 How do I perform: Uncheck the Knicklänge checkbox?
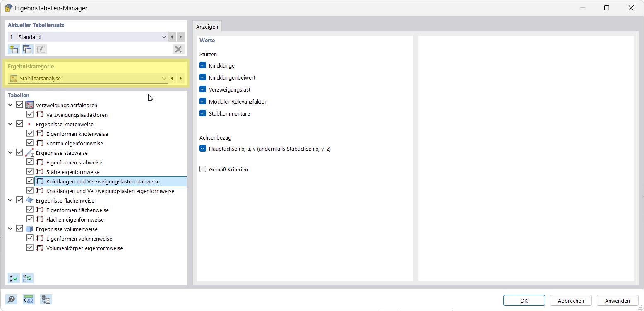[202, 65]
